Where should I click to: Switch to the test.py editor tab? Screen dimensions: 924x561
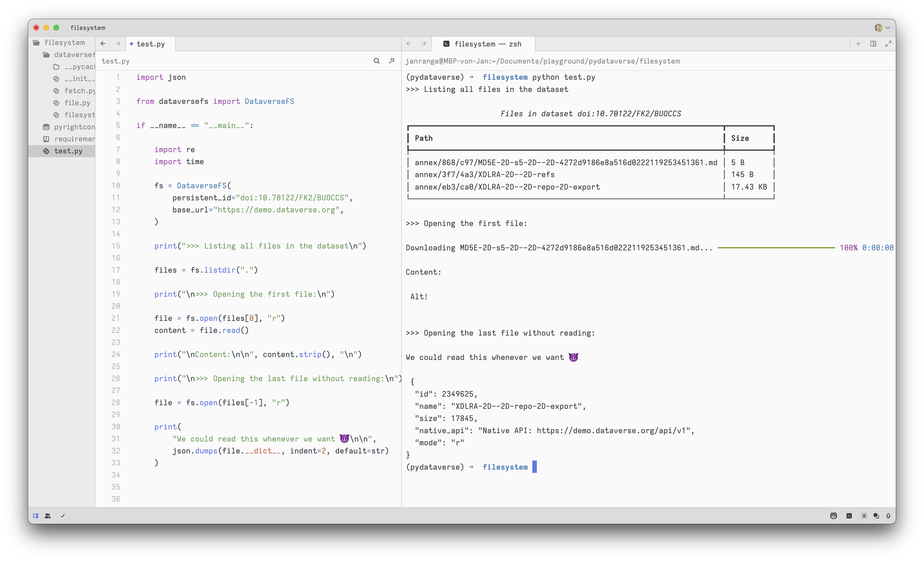pyautogui.click(x=150, y=44)
